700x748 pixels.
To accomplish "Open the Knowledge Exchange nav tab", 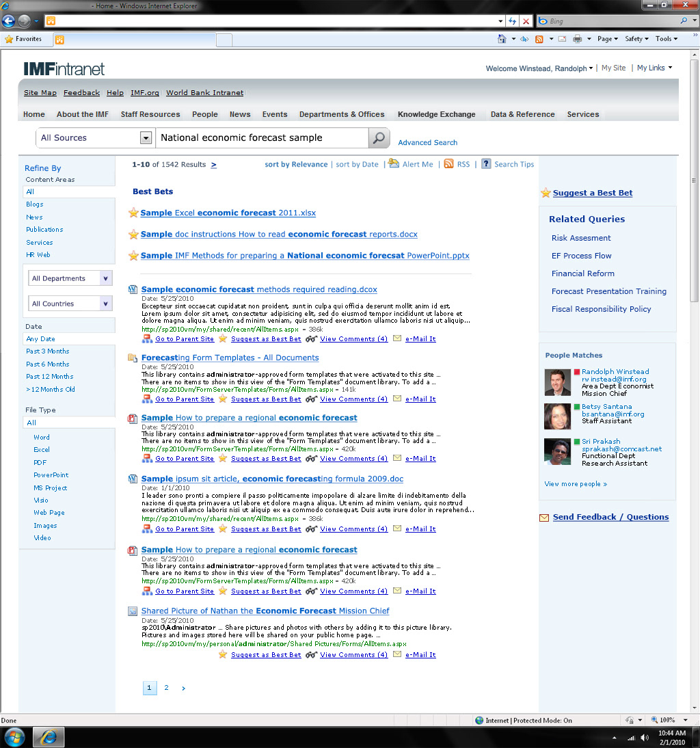I will [436, 114].
